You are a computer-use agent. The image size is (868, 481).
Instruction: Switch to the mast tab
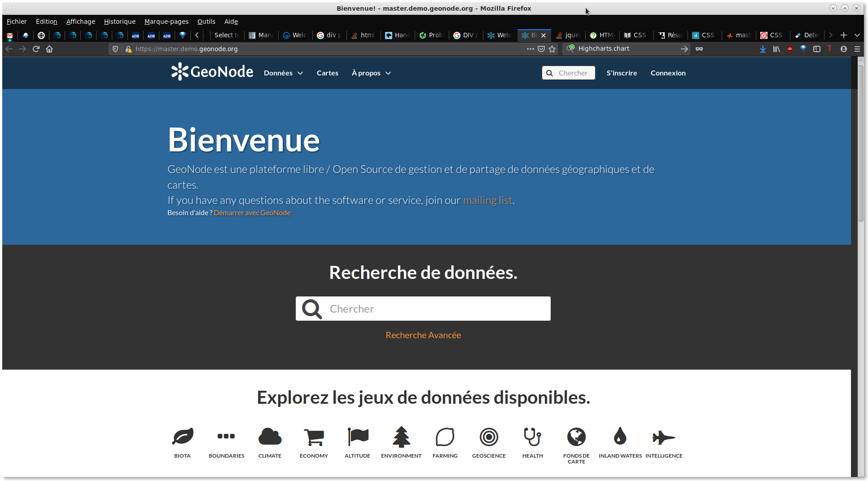738,35
